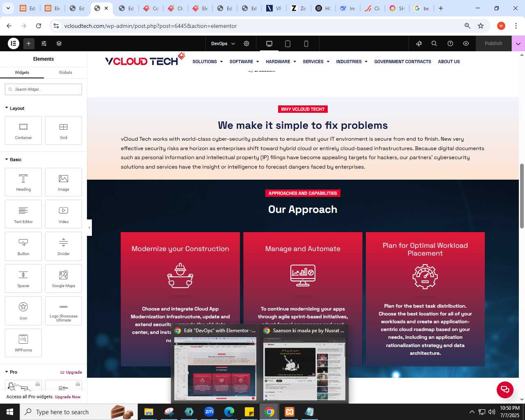Collapse the Basic widgets section
Viewport: 525px width, 420px height.
point(13,160)
